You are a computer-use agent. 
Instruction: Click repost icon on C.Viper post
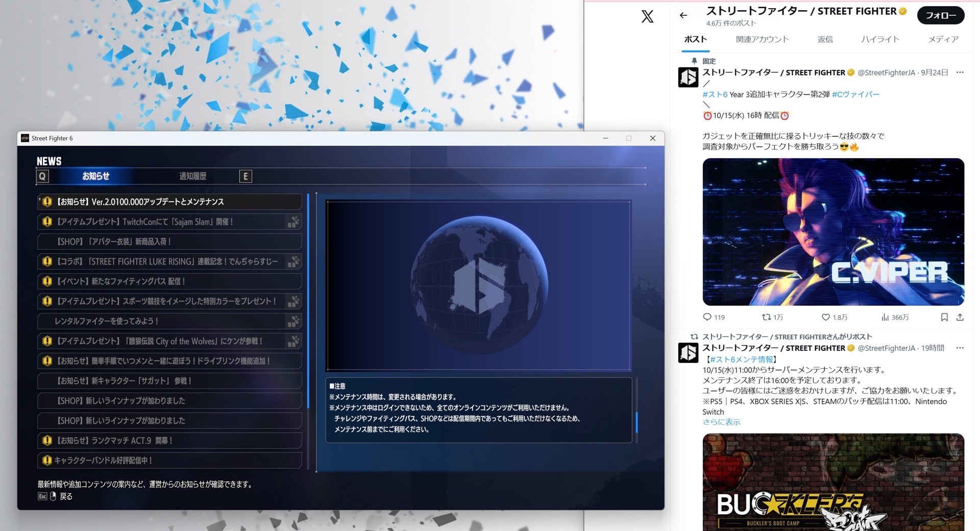point(766,317)
